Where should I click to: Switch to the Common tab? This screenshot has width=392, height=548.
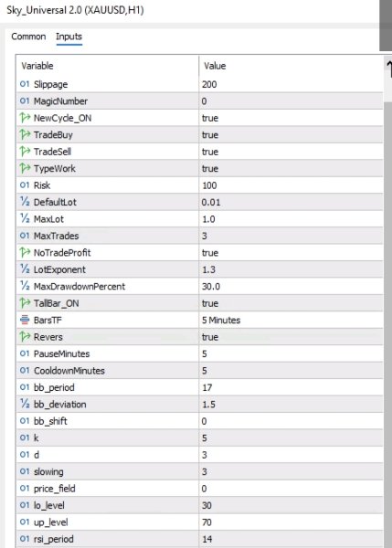(x=28, y=37)
